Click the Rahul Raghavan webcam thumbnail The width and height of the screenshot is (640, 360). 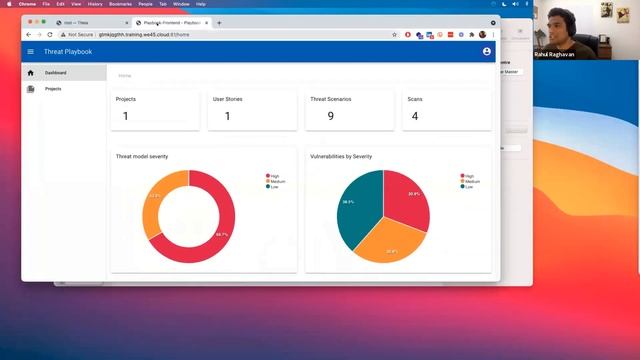[587, 30]
